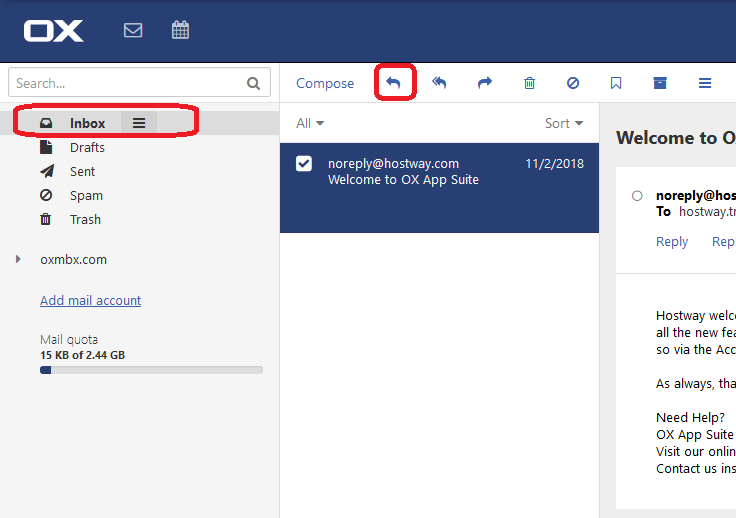Open the Mail app envelope icon
Screen dimensions: 736x518
pos(133,30)
